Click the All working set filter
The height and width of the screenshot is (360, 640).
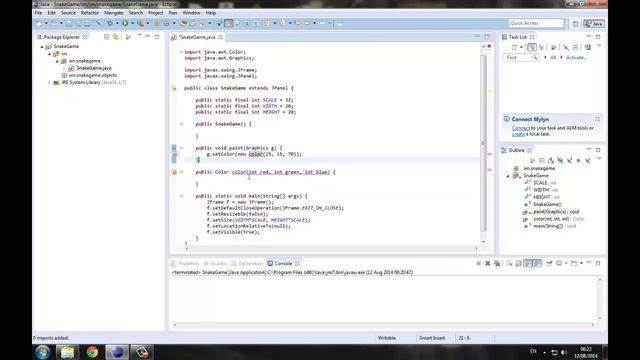point(553,58)
